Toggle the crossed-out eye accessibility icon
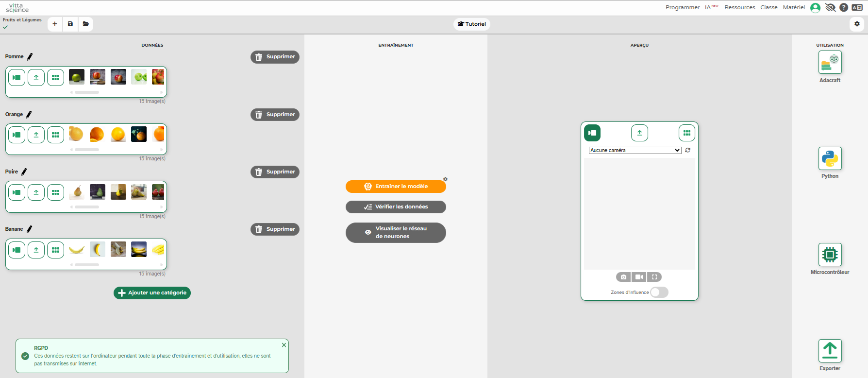The width and height of the screenshot is (868, 378). [x=830, y=7]
